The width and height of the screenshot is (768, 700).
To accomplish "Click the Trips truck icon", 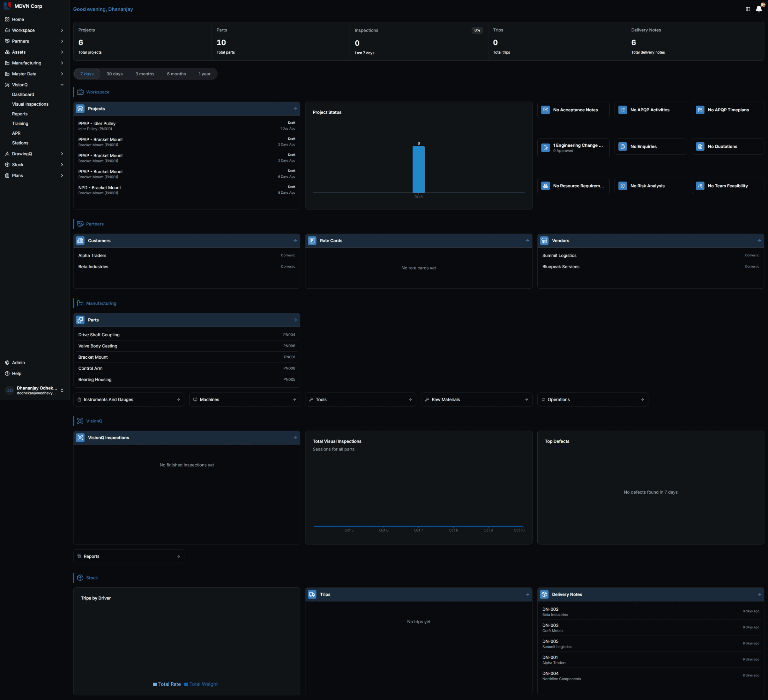I will click(312, 595).
